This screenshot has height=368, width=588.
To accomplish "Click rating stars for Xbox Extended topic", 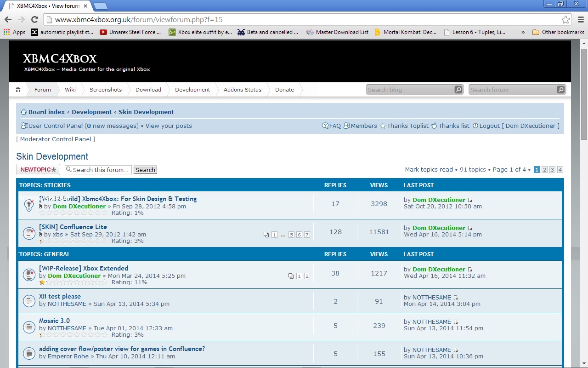I will point(73,282).
